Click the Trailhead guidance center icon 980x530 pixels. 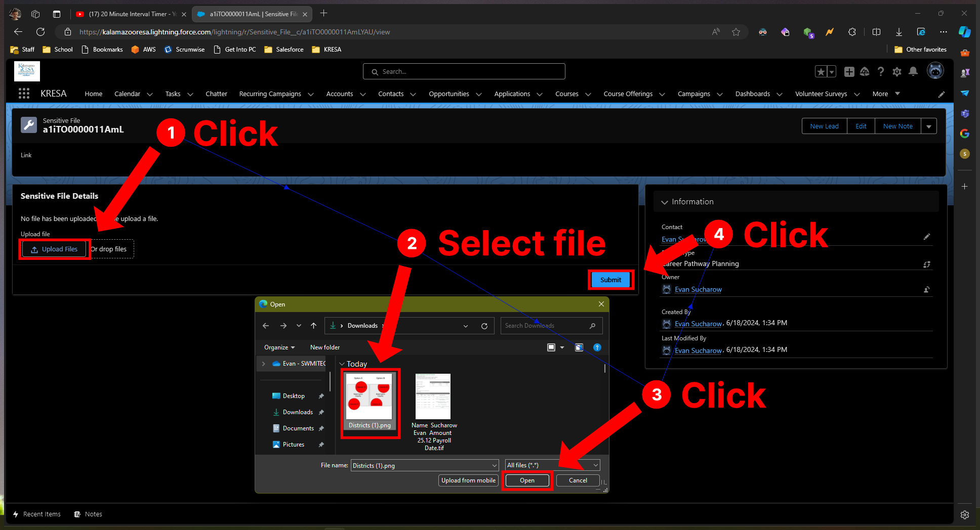(865, 72)
